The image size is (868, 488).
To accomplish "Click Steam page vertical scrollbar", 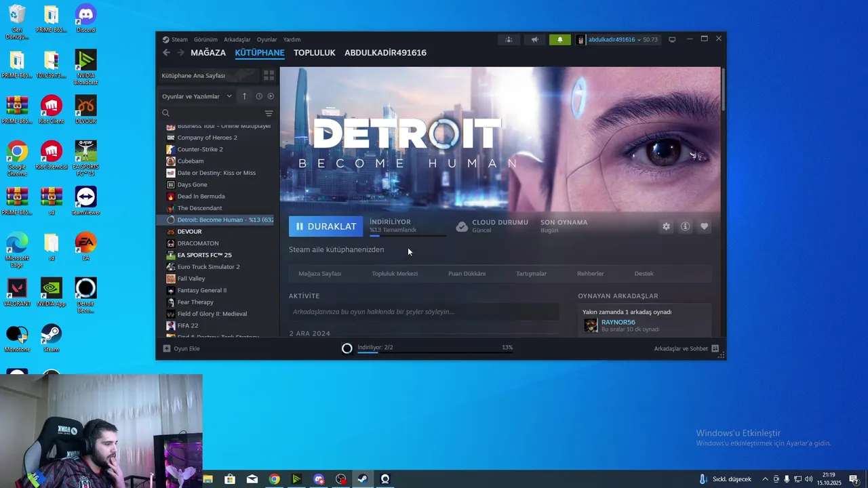I will (x=723, y=88).
